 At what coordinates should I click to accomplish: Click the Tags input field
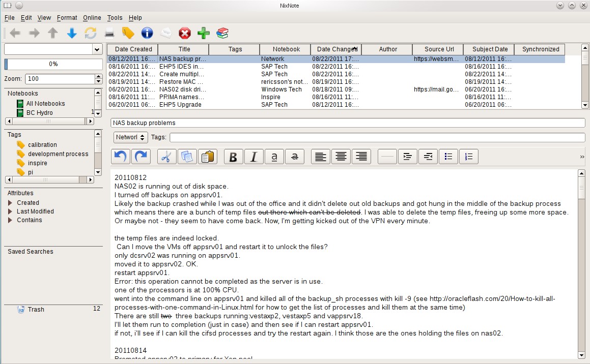tap(377, 138)
